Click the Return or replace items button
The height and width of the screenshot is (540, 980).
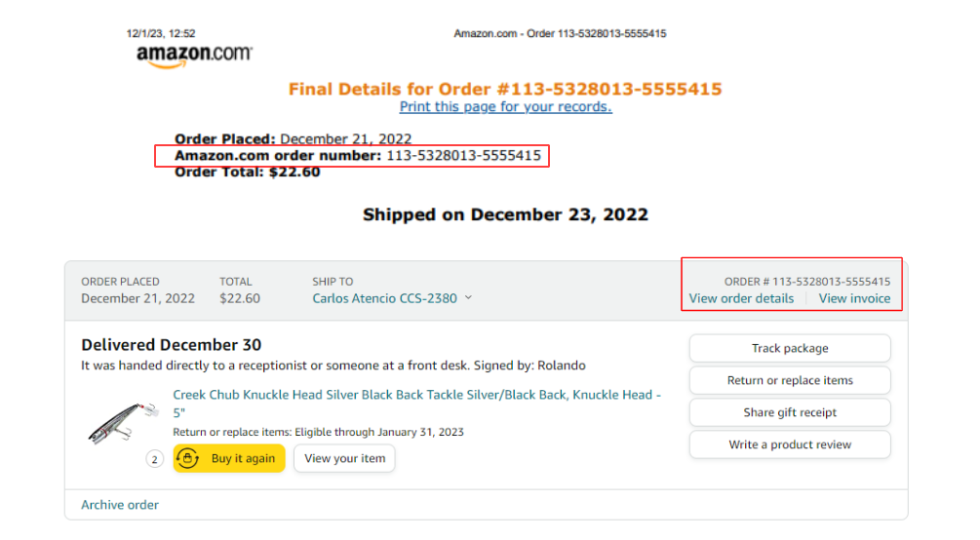(790, 380)
